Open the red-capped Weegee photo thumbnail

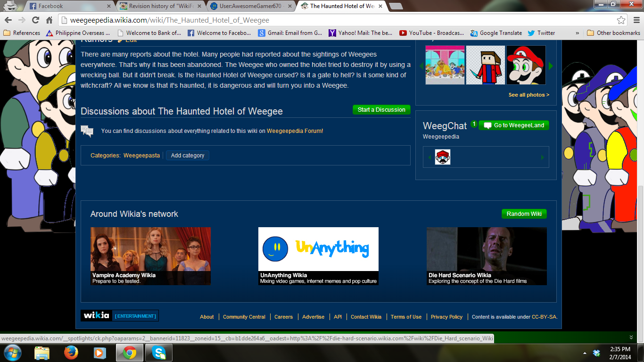[x=526, y=65]
